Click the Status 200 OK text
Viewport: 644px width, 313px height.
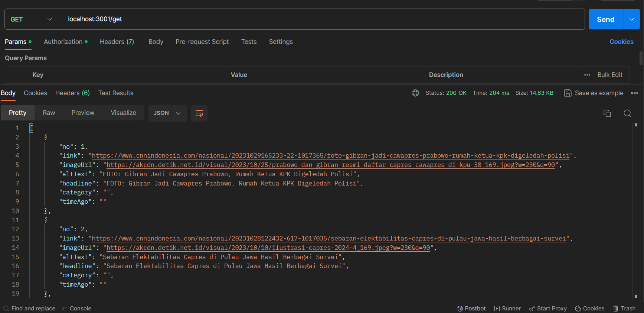click(446, 93)
